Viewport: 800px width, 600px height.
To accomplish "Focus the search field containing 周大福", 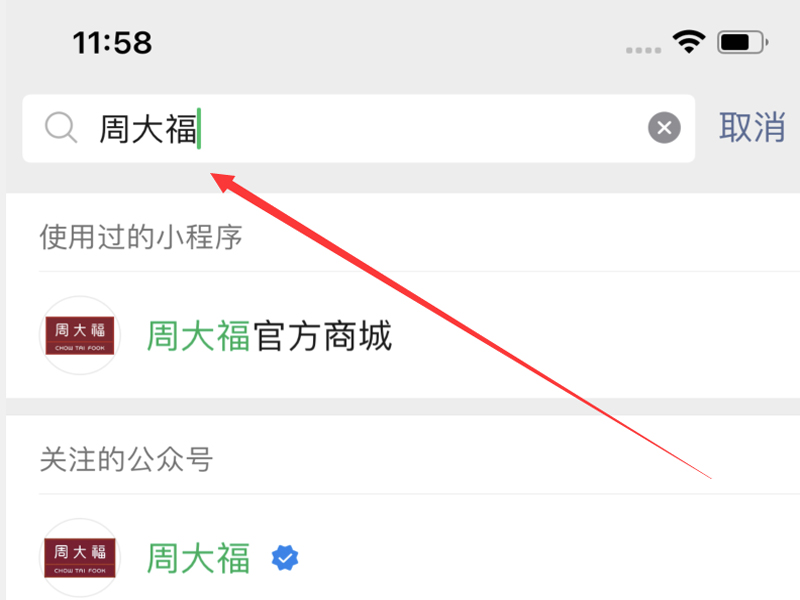I will point(359,128).
